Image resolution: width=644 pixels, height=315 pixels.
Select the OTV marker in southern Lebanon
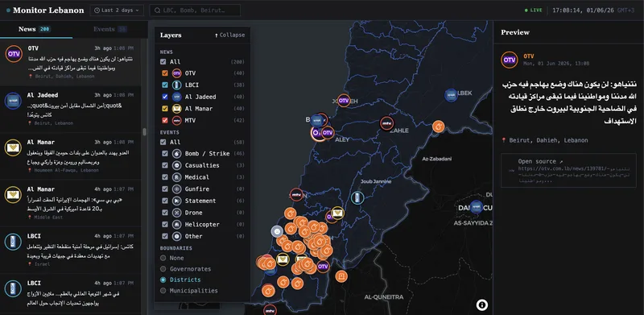pyautogui.click(x=323, y=267)
